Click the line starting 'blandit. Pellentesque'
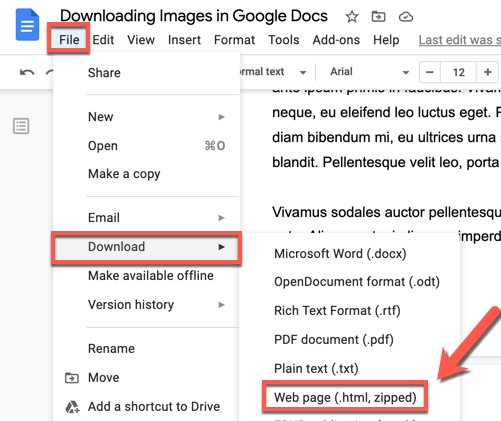Viewport: 501px width, 421px height. [386, 162]
